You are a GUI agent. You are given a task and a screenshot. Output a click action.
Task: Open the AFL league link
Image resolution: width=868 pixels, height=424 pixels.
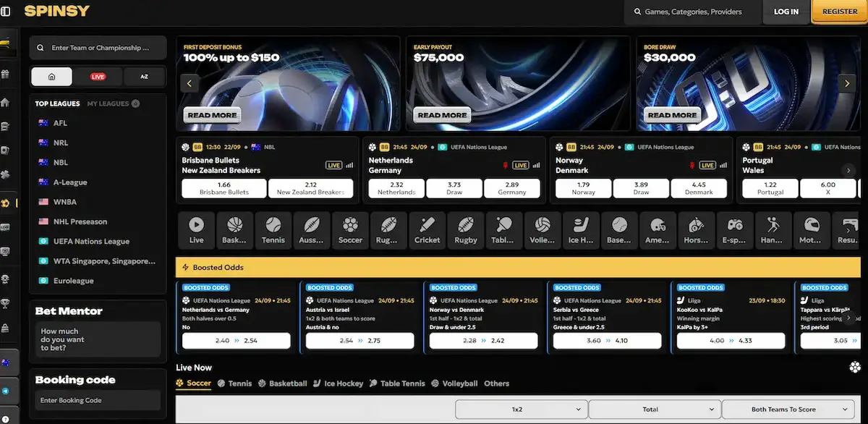(60, 123)
